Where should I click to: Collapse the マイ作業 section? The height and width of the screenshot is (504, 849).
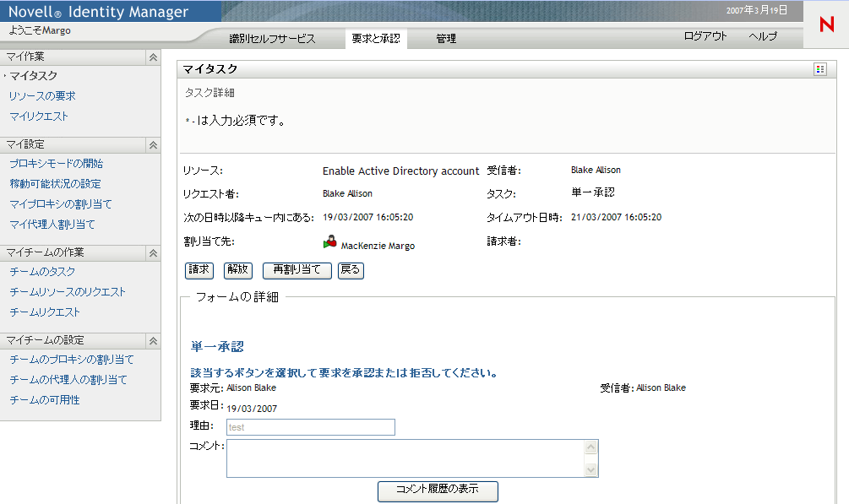[153, 57]
